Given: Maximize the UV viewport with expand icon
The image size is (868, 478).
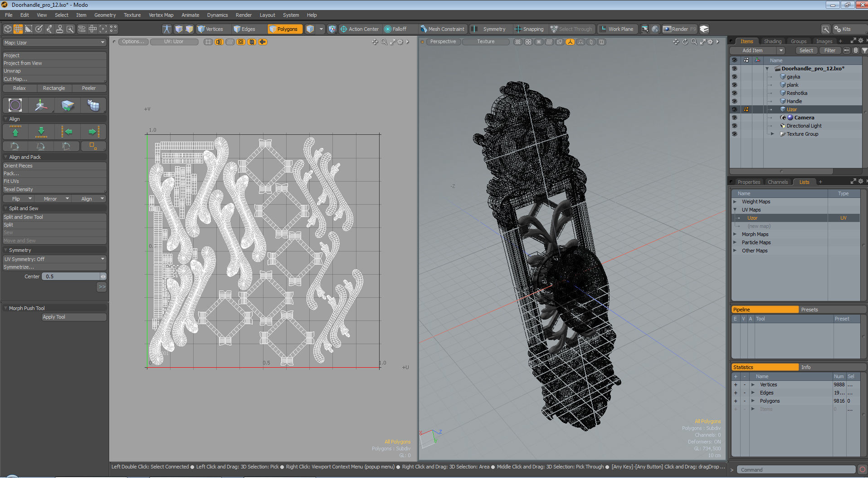Looking at the screenshot, I should coord(392,42).
